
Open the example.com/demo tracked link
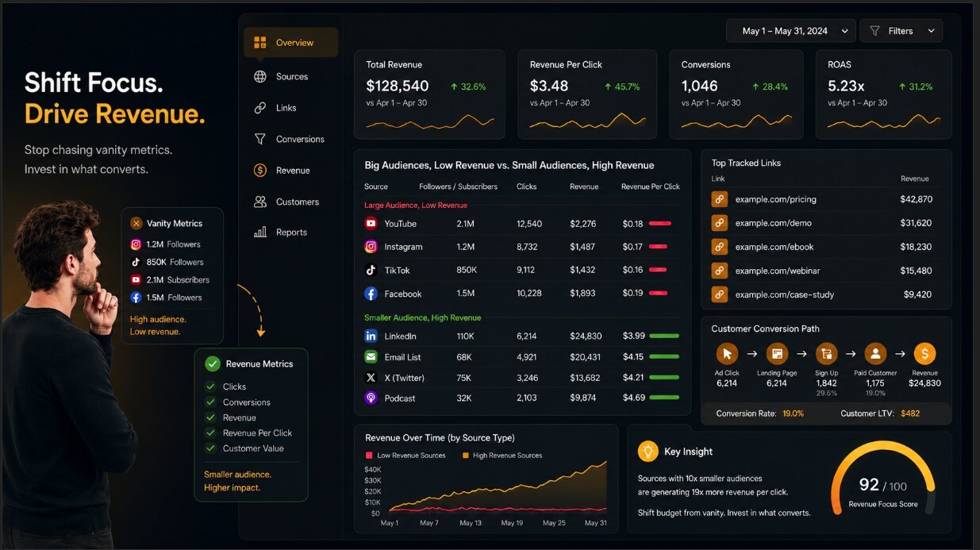click(x=773, y=223)
